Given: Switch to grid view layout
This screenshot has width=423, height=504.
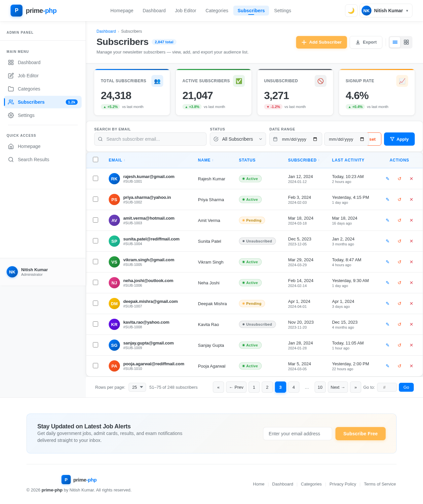Looking at the screenshot, I should coord(406,42).
